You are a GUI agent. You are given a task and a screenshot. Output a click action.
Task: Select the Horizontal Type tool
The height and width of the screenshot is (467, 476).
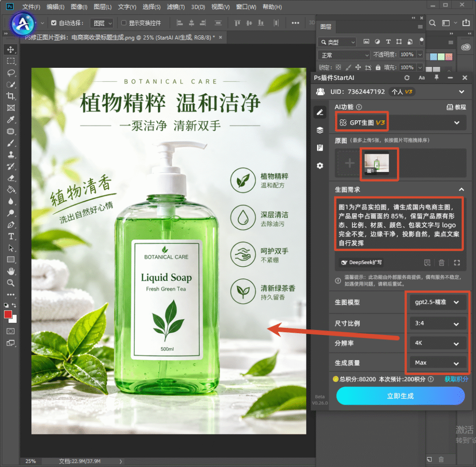click(11, 237)
